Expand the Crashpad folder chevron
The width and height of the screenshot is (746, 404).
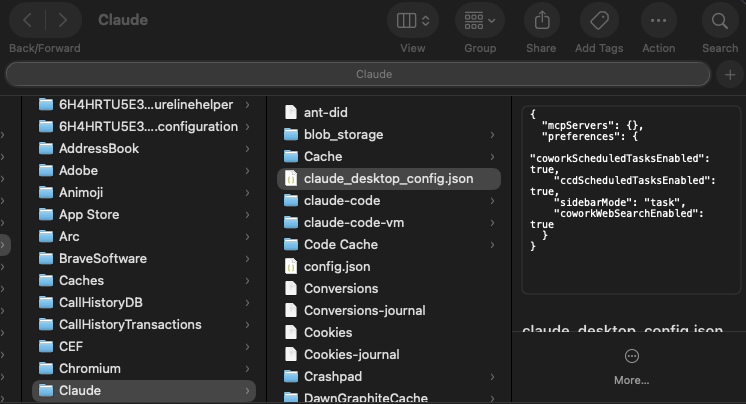(492, 376)
